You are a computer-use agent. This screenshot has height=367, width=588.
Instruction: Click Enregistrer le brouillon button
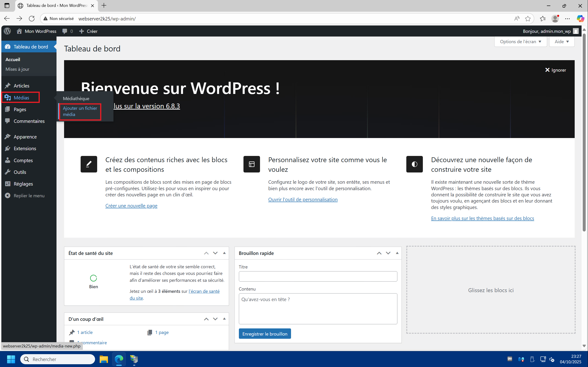click(265, 334)
